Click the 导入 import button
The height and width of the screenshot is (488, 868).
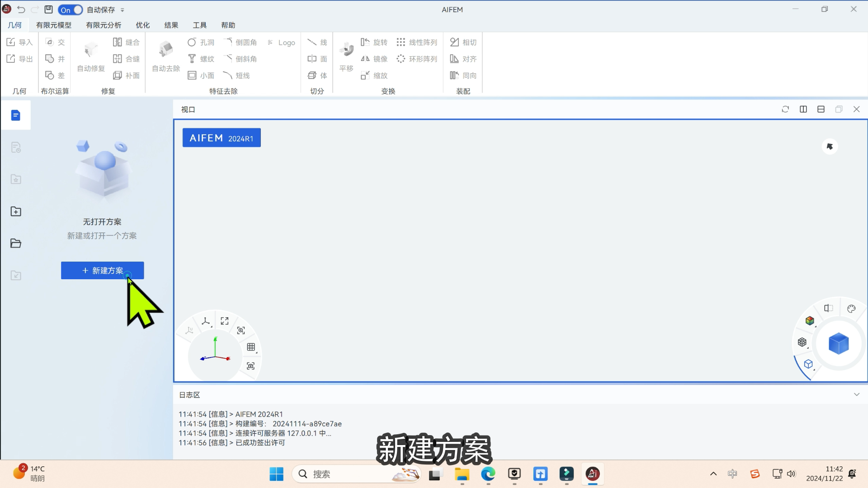pyautogui.click(x=20, y=42)
